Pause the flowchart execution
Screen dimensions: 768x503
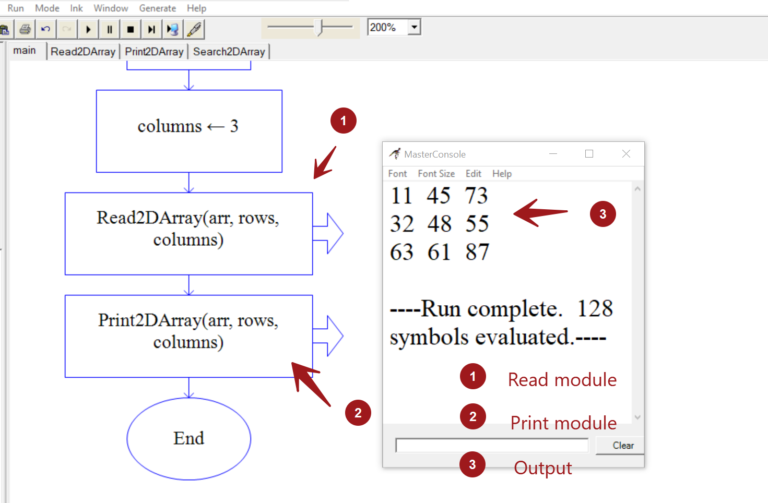pos(109,29)
